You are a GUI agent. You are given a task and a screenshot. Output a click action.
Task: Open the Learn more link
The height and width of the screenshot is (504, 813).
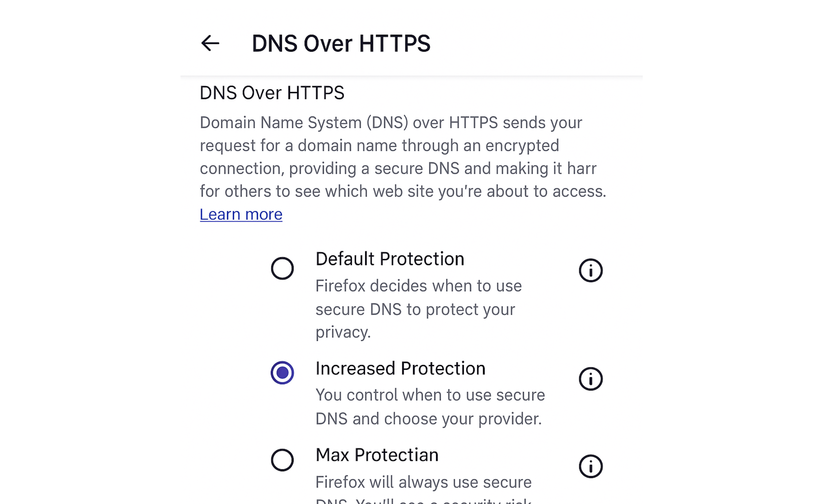(241, 214)
